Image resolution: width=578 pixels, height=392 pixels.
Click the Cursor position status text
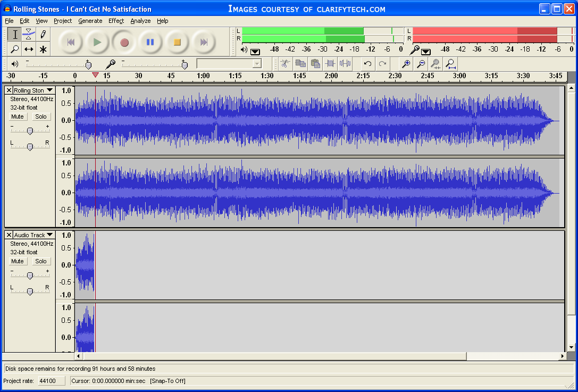pos(108,381)
